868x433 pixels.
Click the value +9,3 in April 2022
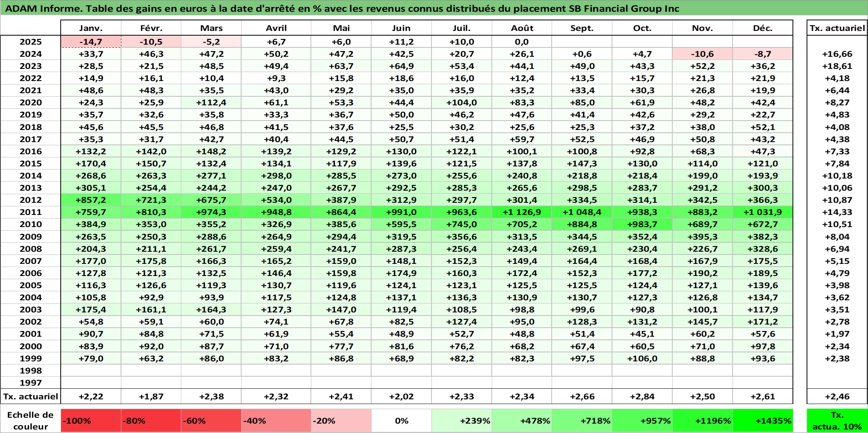click(276, 78)
